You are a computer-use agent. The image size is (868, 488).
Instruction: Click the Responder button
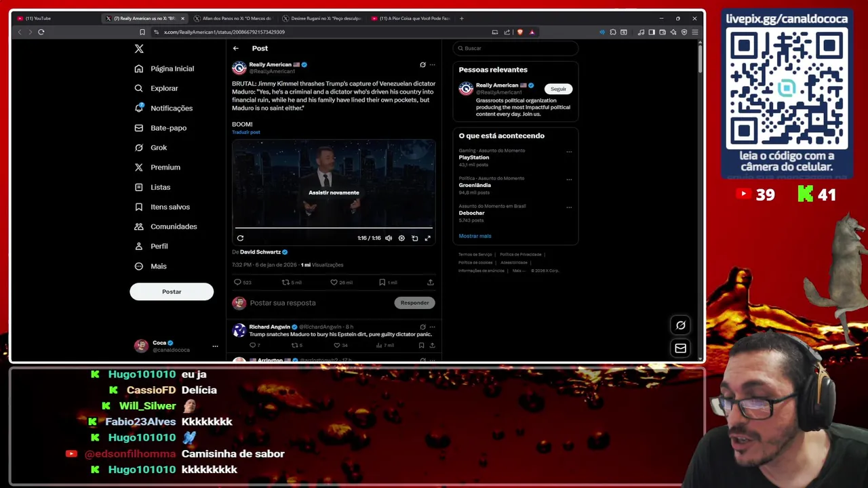tap(414, 303)
